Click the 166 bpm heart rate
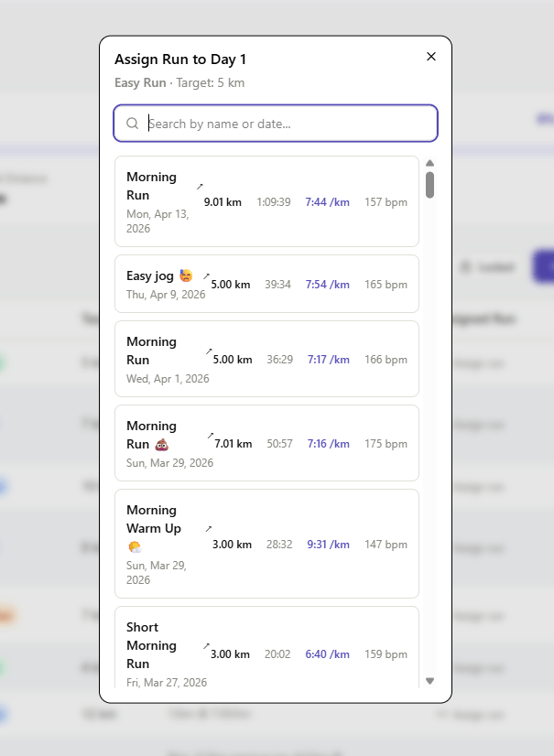 (386, 359)
